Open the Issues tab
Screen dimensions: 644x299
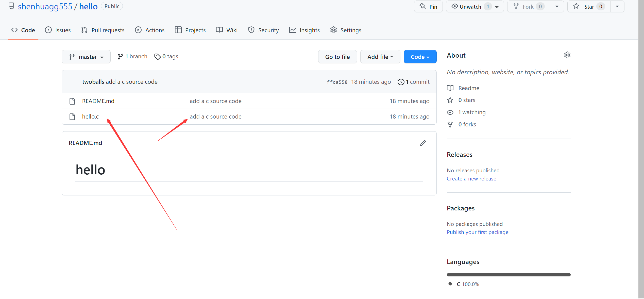58,30
